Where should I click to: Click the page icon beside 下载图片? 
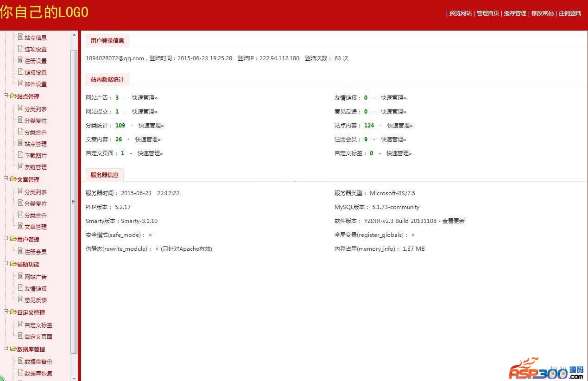(x=20, y=155)
